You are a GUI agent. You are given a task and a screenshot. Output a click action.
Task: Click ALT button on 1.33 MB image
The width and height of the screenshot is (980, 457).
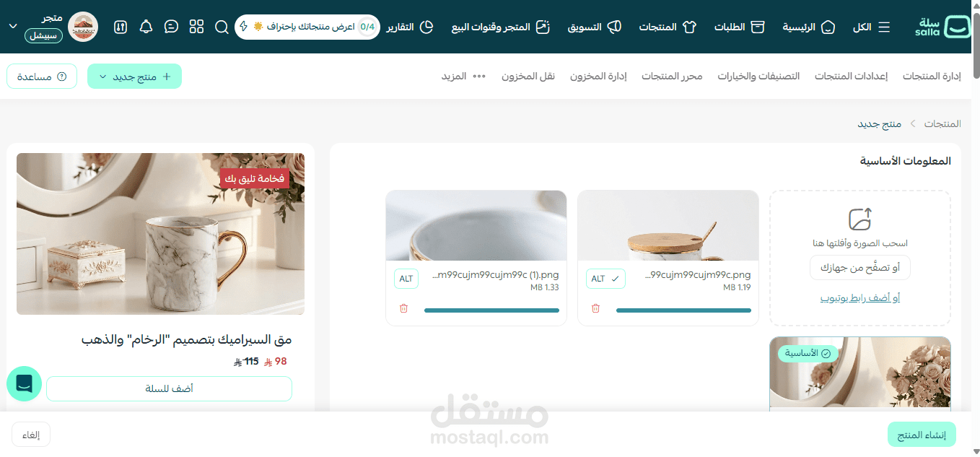click(406, 279)
